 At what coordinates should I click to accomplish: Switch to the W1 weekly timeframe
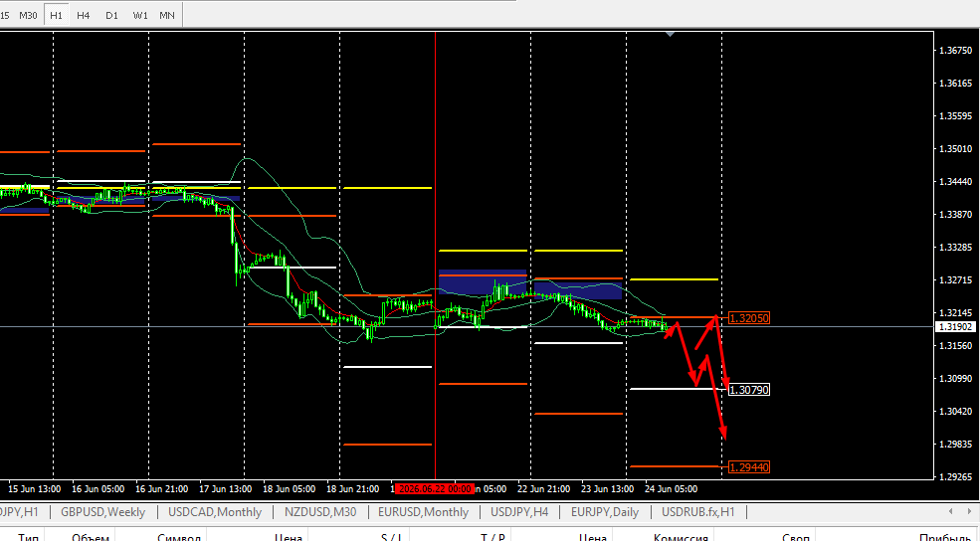(x=140, y=15)
